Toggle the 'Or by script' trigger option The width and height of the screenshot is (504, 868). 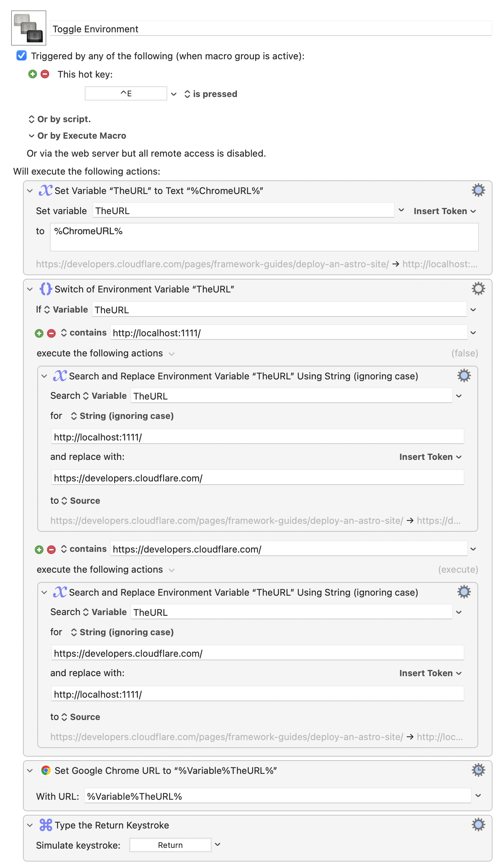click(60, 119)
